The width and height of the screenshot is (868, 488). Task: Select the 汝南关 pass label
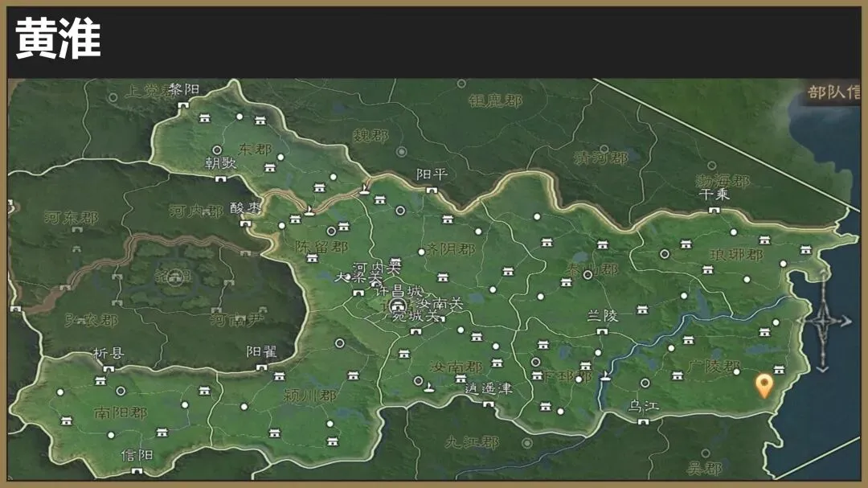click(x=440, y=304)
